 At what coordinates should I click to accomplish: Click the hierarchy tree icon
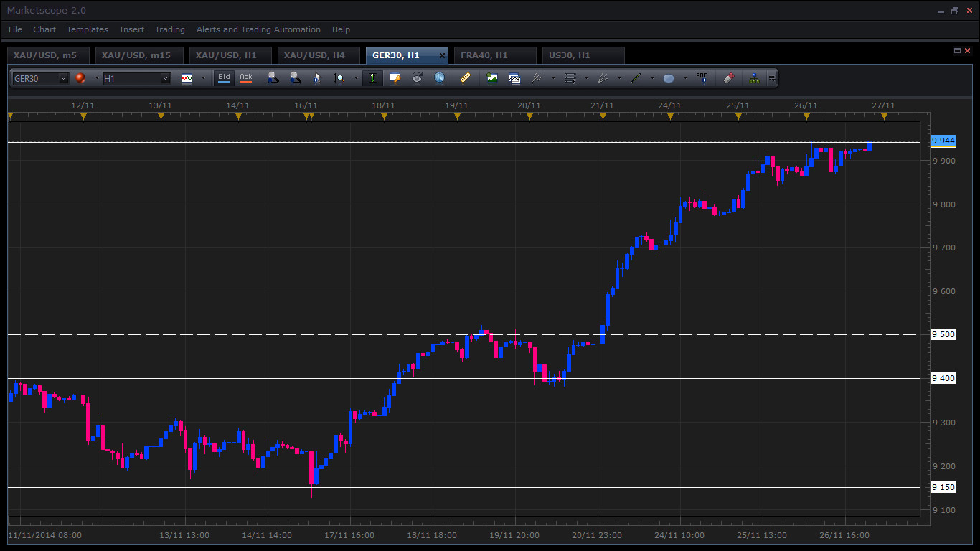pyautogui.click(x=753, y=78)
